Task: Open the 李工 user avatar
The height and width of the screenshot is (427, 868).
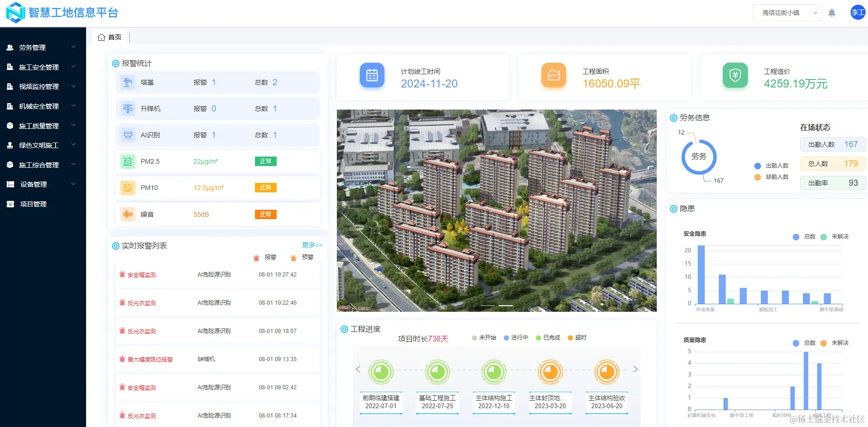Action: pos(858,13)
